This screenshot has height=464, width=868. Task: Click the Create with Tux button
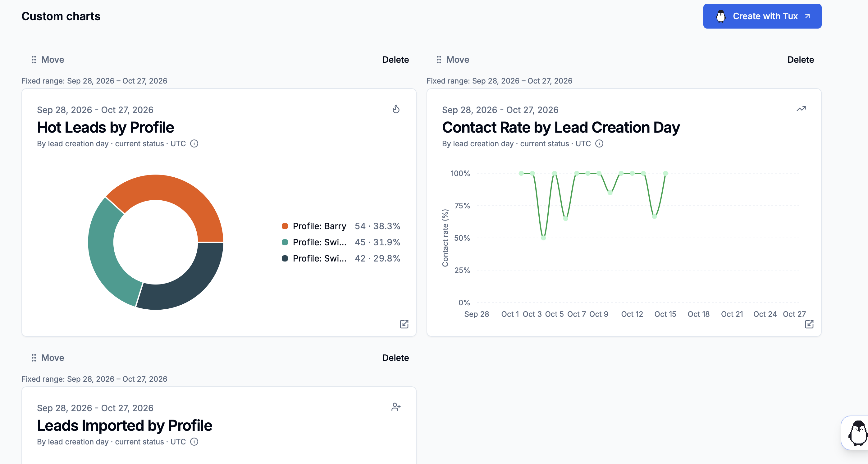point(762,16)
